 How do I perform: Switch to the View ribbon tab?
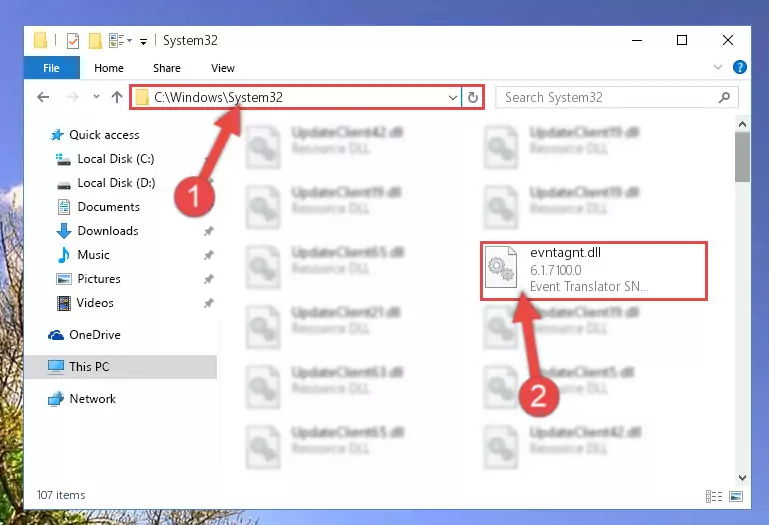click(223, 68)
